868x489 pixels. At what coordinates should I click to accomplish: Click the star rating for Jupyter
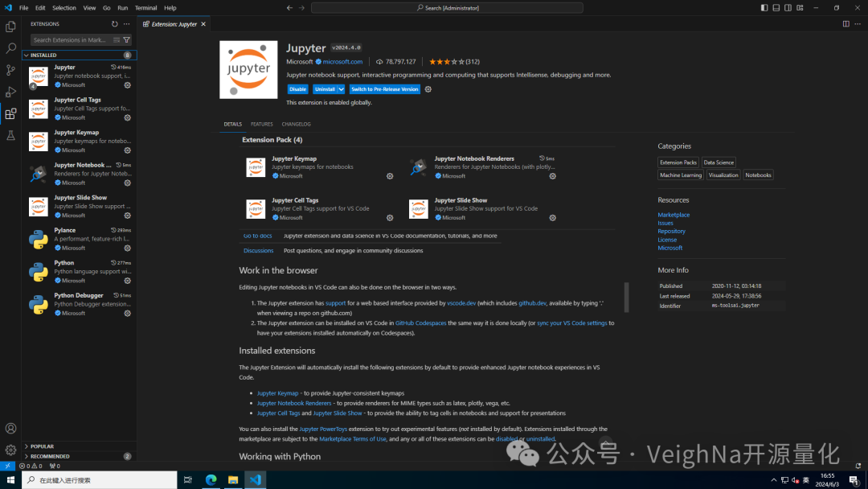(x=446, y=61)
